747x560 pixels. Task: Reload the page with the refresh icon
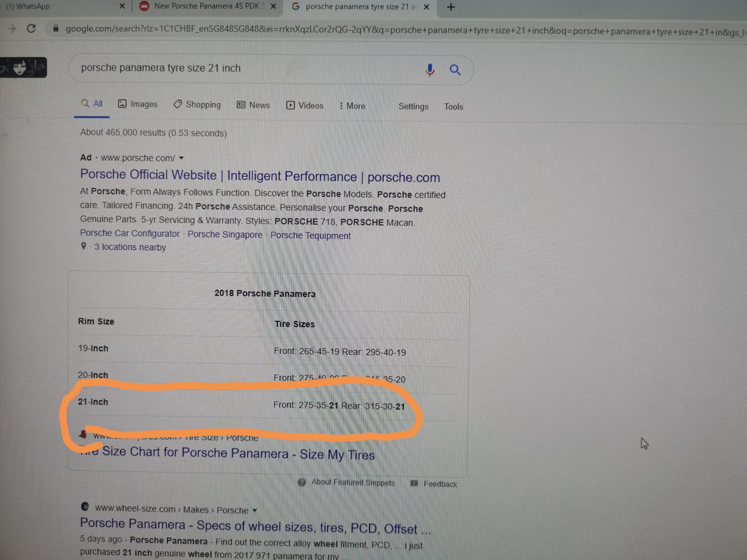point(31,28)
